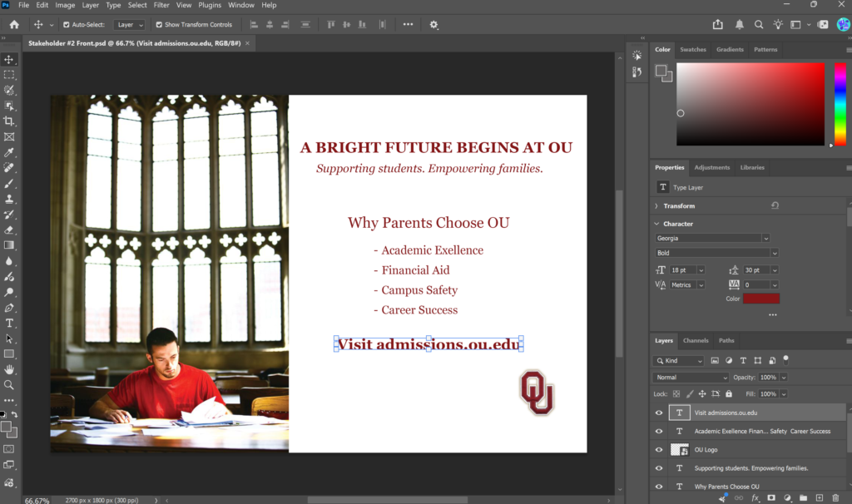Open the 30 pt leading dropdown

point(775,270)
